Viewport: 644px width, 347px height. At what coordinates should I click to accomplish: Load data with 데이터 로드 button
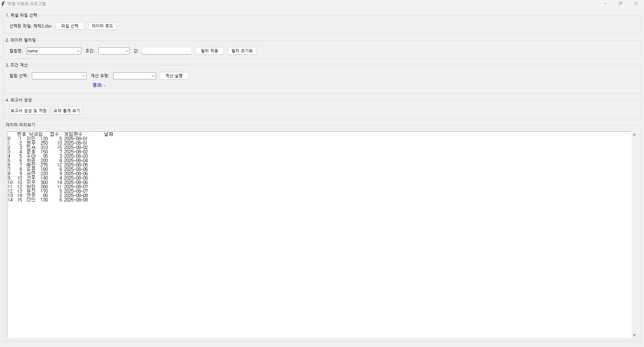point(102,26)
